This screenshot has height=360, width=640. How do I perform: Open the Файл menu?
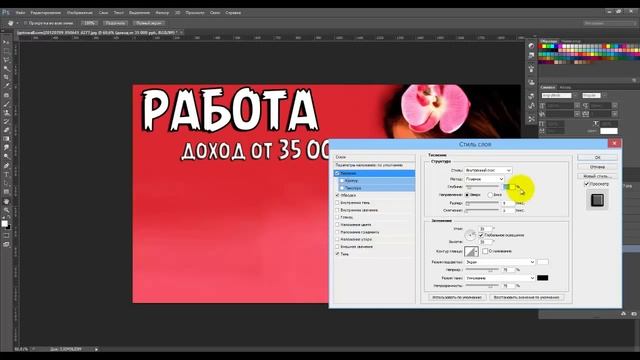20,13
